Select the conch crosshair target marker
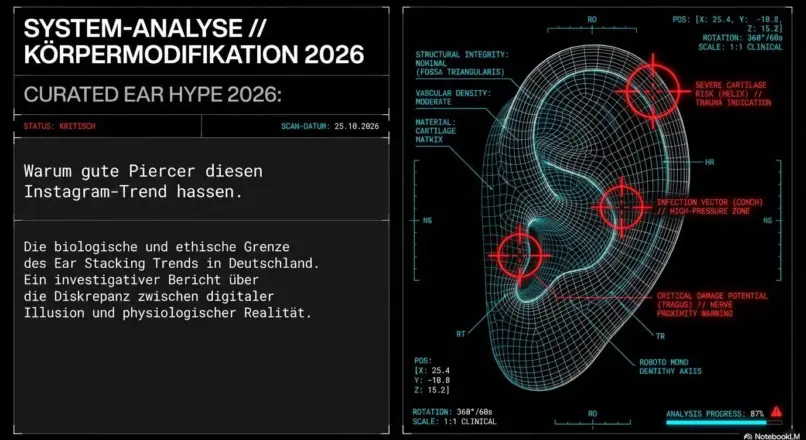806x440 pixels. [620, 206]
